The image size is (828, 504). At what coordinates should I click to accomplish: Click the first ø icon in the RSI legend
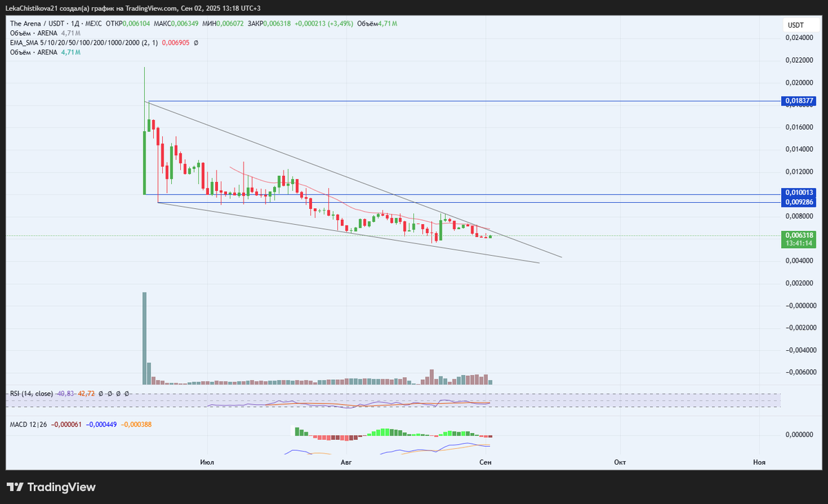[100, 393]
